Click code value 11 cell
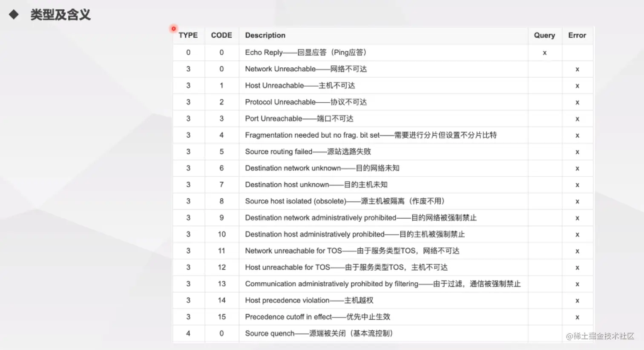 [x=221, y=251]
